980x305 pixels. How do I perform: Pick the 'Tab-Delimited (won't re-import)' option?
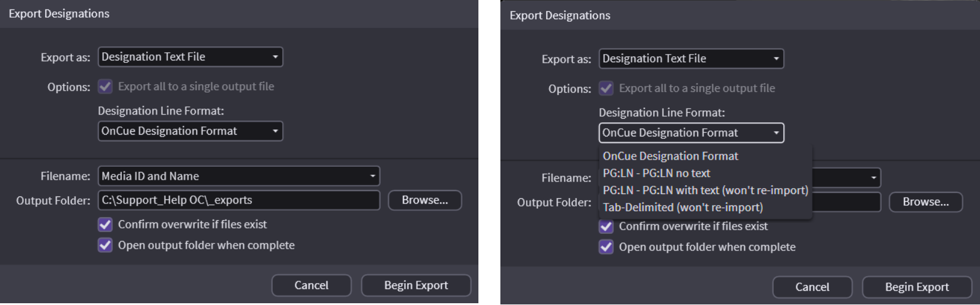coord(682,208)
